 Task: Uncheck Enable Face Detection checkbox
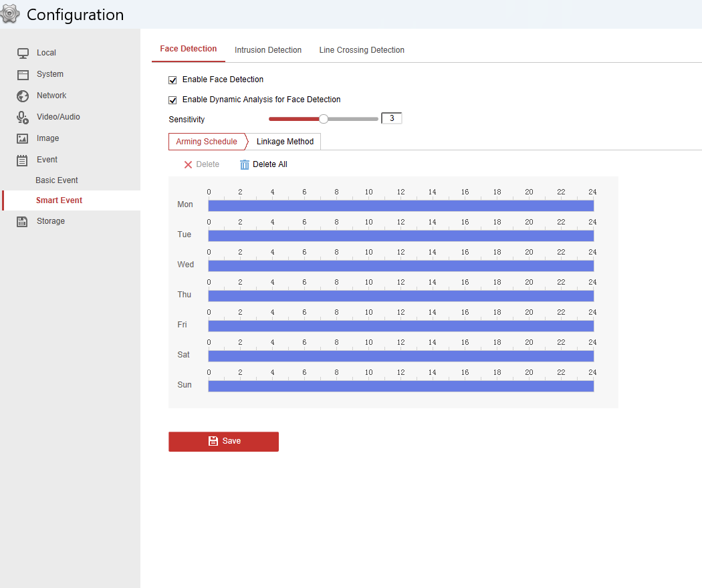[x=172, y=80]
